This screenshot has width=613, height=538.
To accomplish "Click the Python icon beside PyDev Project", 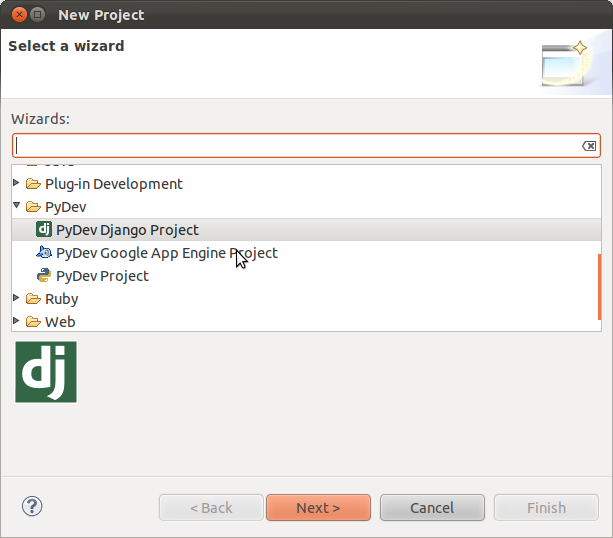I will point(44,276).
